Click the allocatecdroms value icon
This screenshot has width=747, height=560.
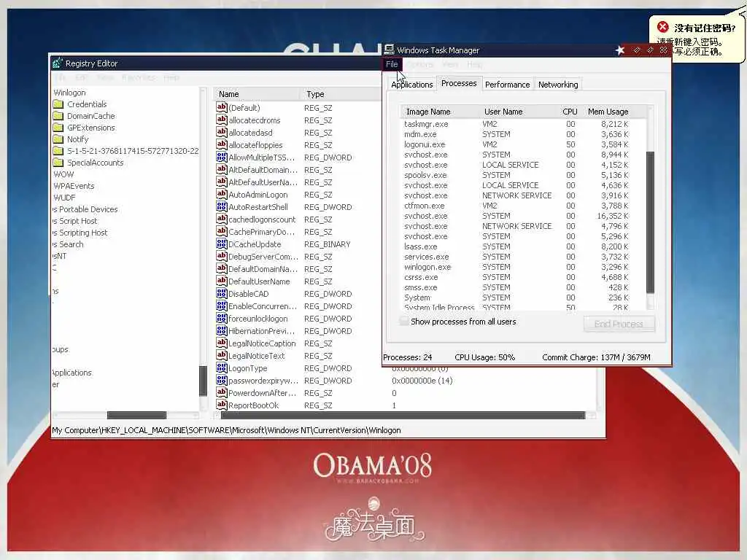(x=222, y=120)
